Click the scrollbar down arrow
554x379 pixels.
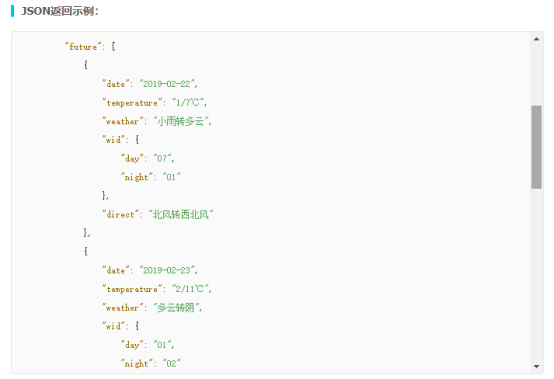pos(536,366)
